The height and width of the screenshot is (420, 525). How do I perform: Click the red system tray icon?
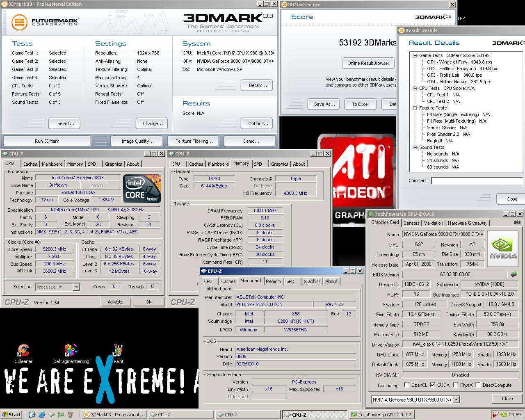coord(496,415)
